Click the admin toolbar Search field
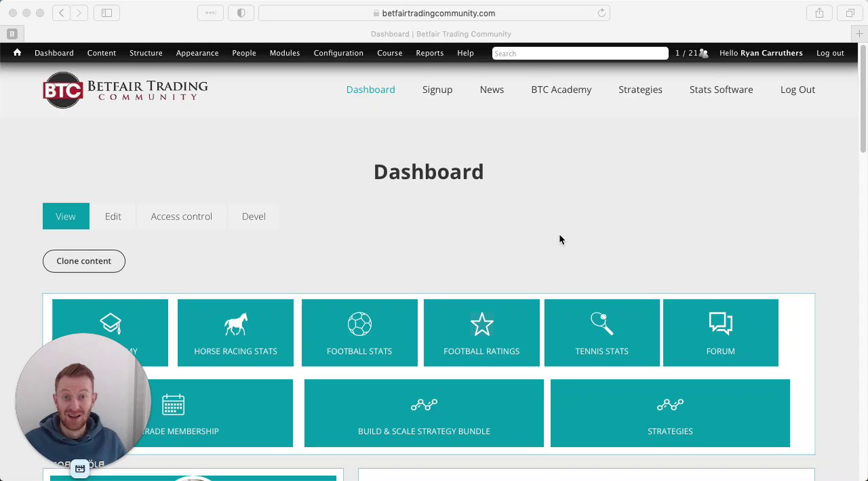868x481 pixels. click(x=580, y=53)
